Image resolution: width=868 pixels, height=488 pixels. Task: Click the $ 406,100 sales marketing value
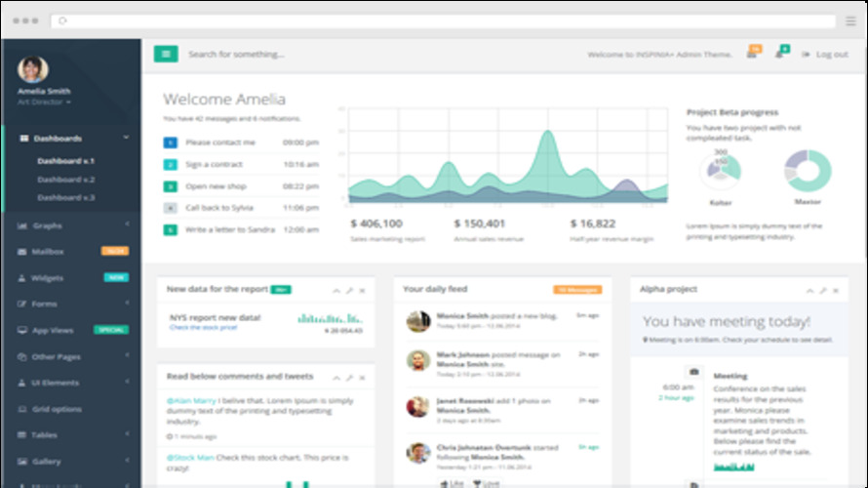[376, 224]
